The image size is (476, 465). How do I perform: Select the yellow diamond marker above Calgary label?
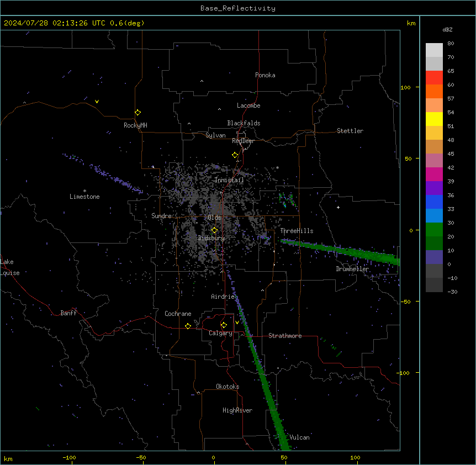pyautogui.click(x=224, y=325)
